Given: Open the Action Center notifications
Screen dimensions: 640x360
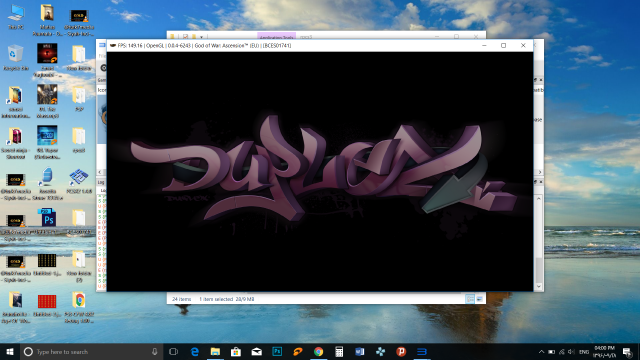Looking at the screenshot, I should click(x=627, y=351).
